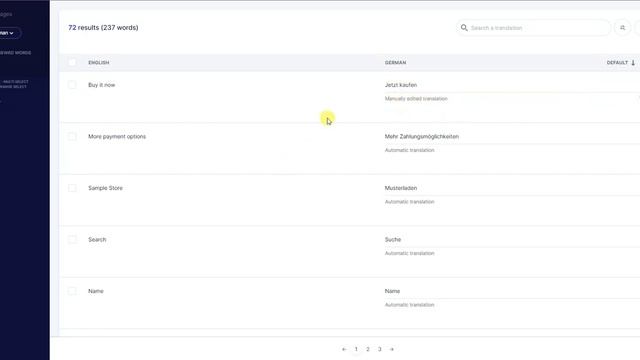640x360 pixels.
Task: Click the English text 'Buy it now'
Action: coord(102,85)
